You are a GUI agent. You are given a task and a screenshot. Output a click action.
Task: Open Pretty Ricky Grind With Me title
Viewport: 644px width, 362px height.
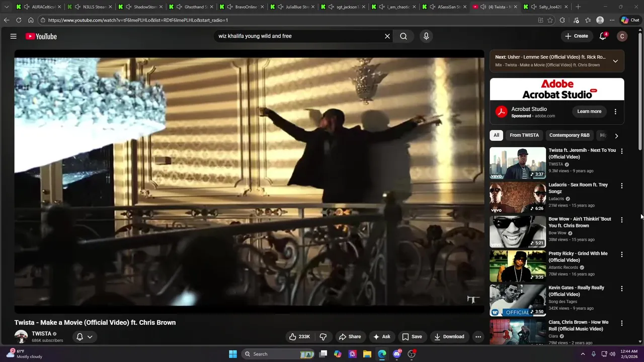(x=578, y=257)
